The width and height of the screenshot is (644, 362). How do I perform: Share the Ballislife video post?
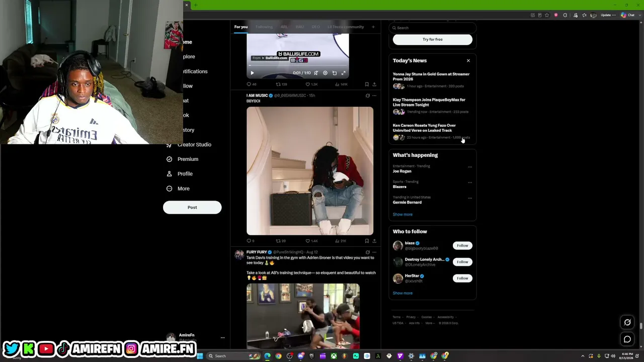click(374, 84)
